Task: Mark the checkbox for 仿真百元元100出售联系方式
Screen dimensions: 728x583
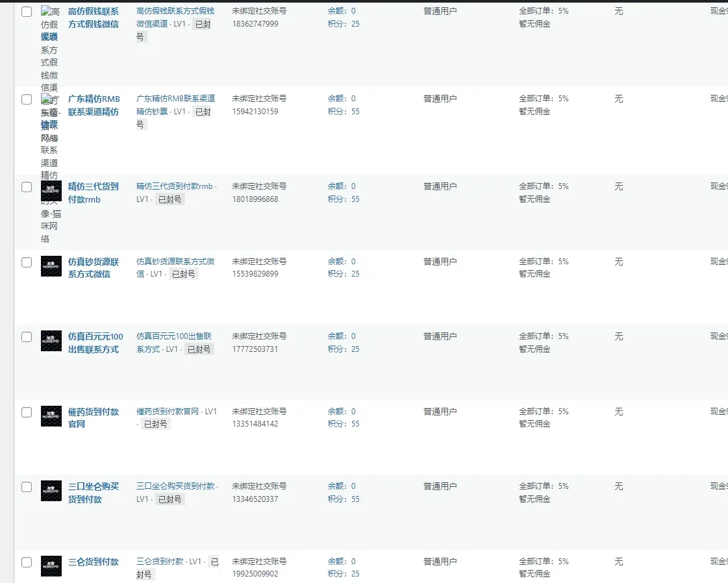Action: click(27, 337)
